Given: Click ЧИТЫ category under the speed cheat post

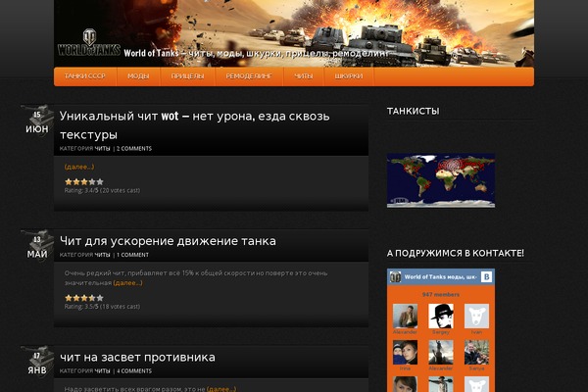Looking at the screenshot, I should pos(102,255).
